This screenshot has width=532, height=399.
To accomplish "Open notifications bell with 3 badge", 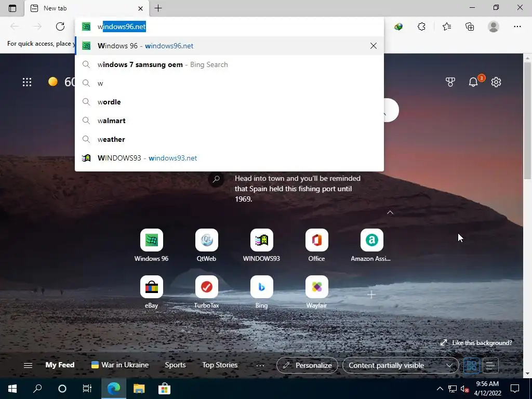I will [x=474, y=82].
